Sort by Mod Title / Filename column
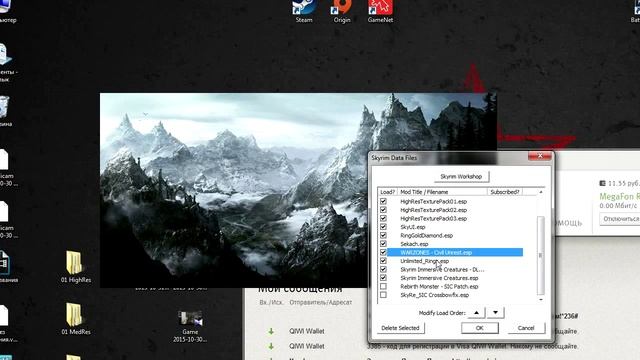The height and width of the screenshot is (360, 640). [442, 192]
